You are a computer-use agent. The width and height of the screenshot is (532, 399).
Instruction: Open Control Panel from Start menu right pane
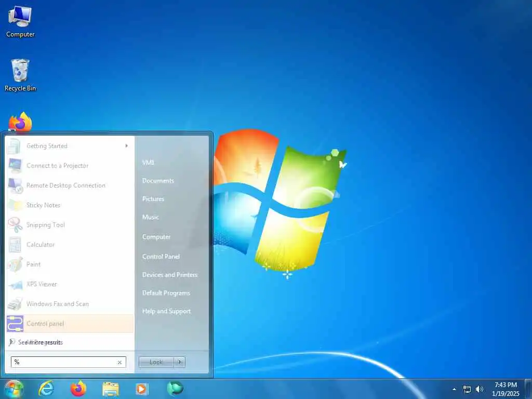[161, 257]
